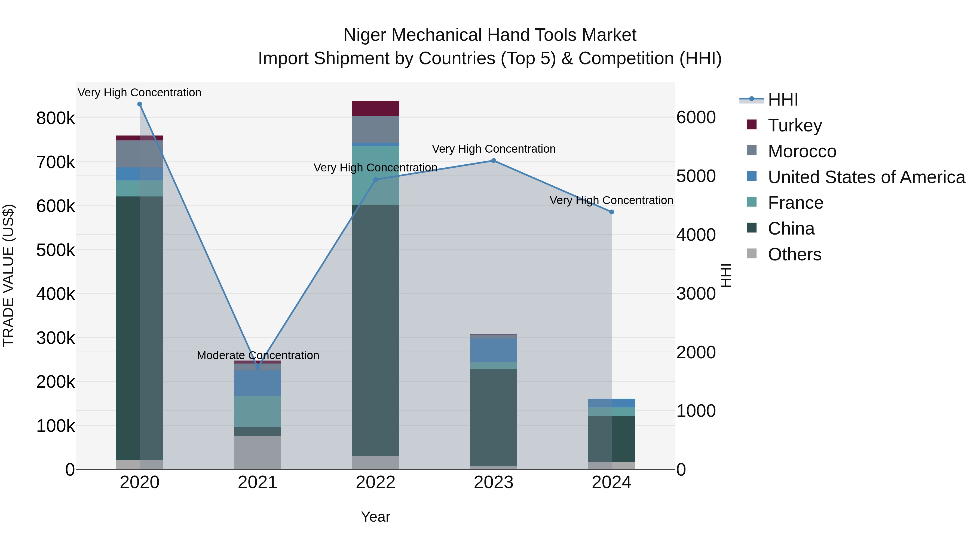Viewport: 980px width, 551px height.
Task: Select the 2024 HHI data point
Action: tap(612, 212)
